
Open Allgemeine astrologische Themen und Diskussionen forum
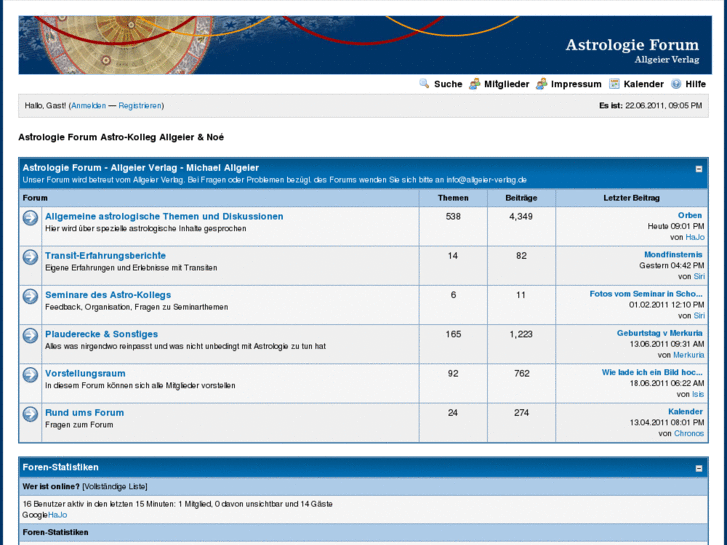[x=164, y=216]
